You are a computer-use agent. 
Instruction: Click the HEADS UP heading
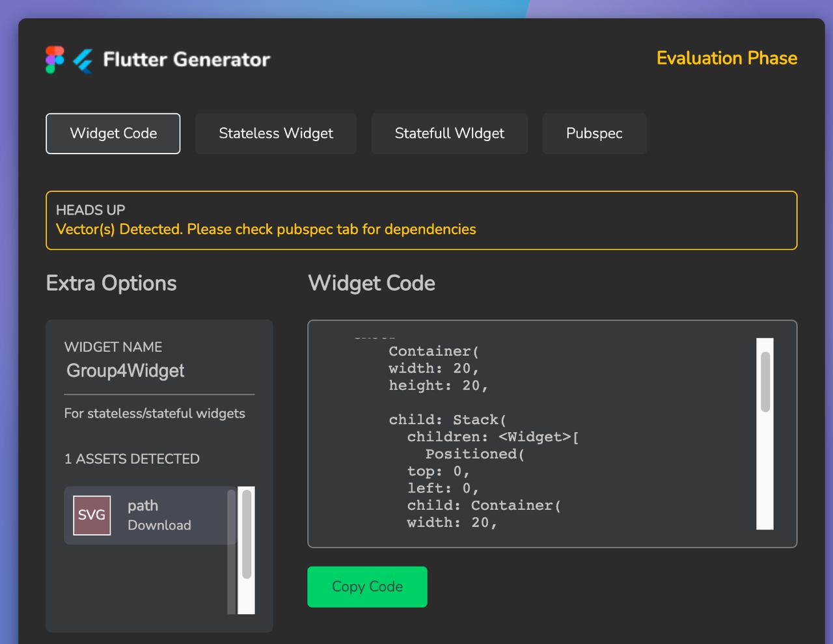pos(90,210)
